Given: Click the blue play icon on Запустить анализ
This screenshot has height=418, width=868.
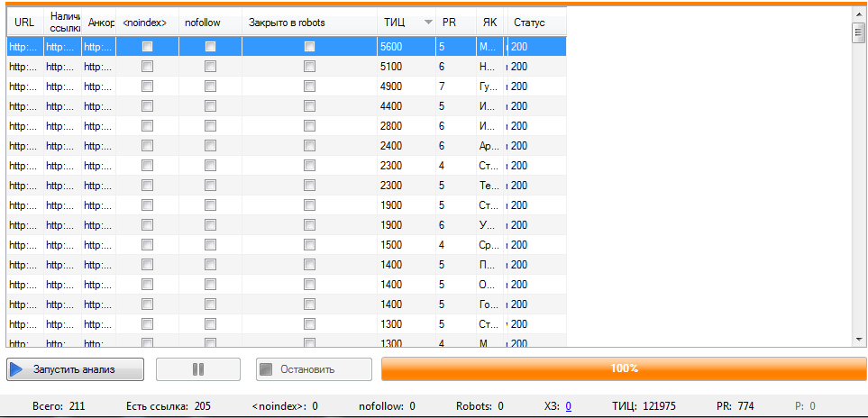Looking at the screenshot, I should (16, 369).
